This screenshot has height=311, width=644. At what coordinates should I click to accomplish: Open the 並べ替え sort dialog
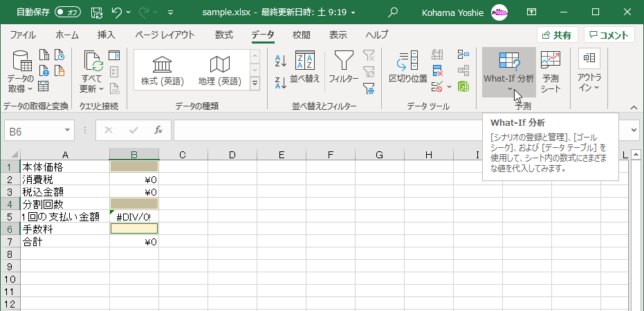click(x=305, y=68)
